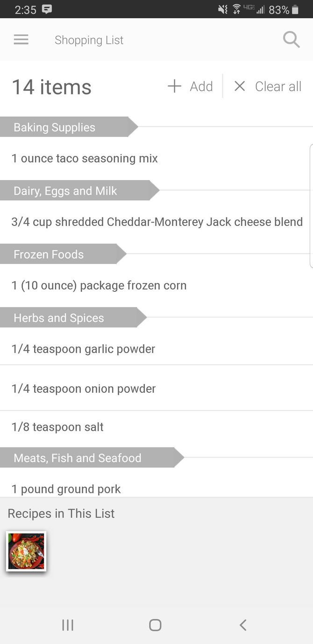The width and height of the screenshot is (313, 644).
Task: Tap Add to create a new list item
Action: (201, 86)
